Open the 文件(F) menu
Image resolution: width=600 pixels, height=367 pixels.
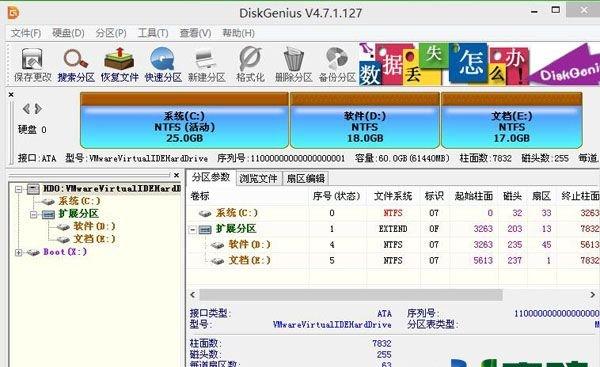click(x=26, y=33)
